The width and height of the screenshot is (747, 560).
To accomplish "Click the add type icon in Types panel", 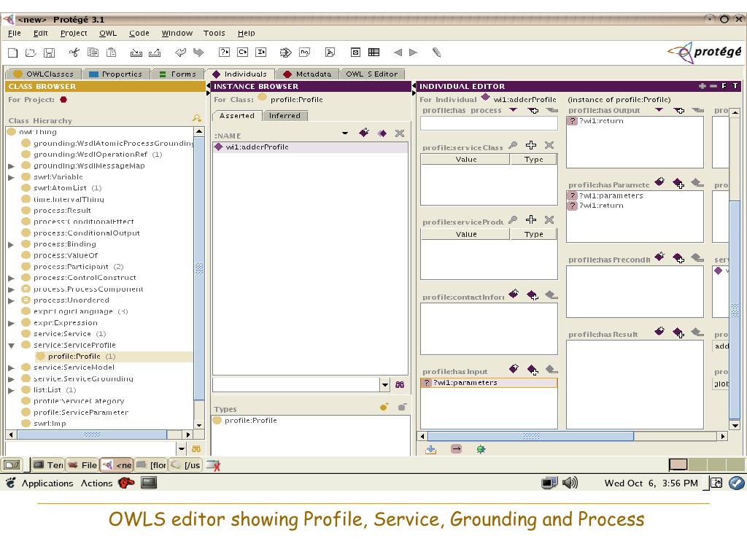I will tap(384, 407).
